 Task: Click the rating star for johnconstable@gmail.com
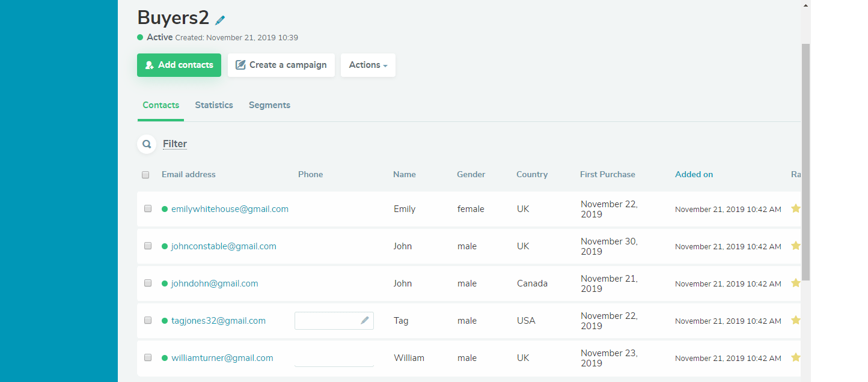point(795,246)
